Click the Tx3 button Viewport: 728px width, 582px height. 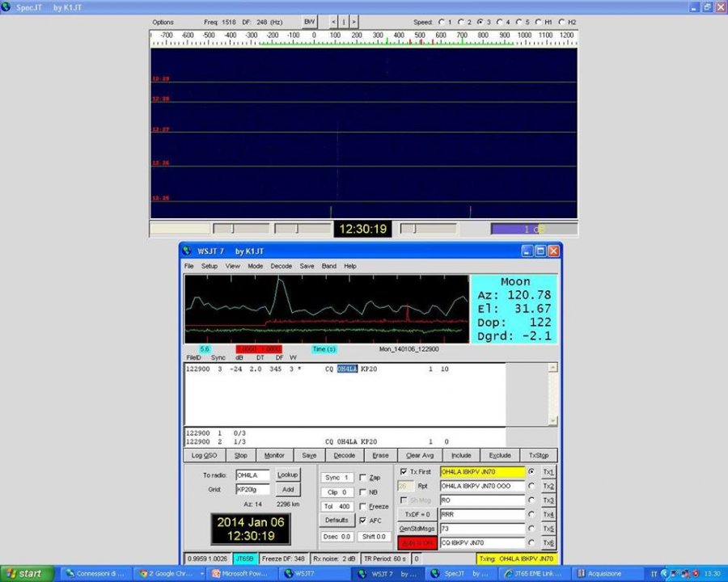point(548,500)
